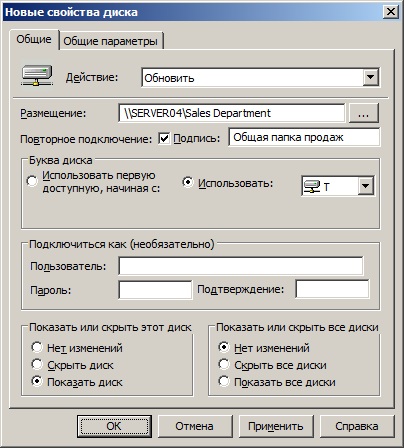Click the OK button
Screen dimensions: 404x448
[114, 426]
